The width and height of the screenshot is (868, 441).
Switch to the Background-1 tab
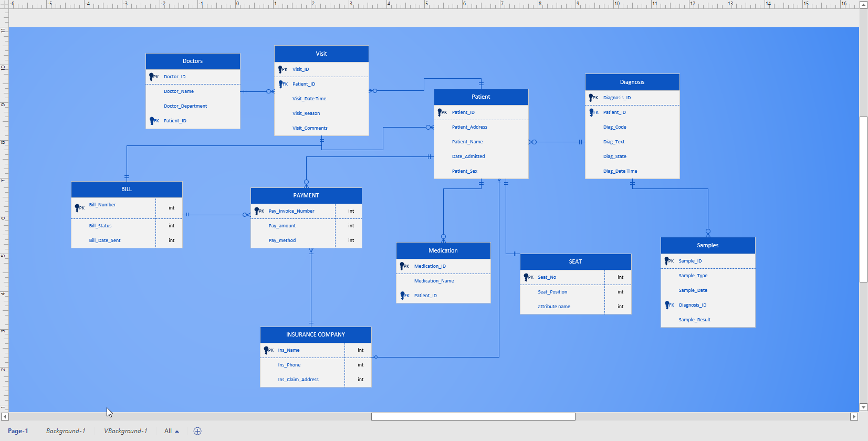tap(66, 431)
